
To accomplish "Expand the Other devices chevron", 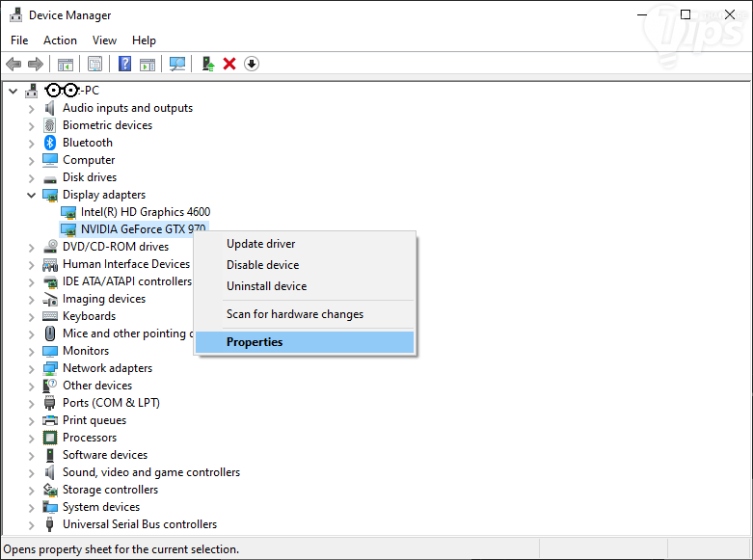I will coord(31,387).
